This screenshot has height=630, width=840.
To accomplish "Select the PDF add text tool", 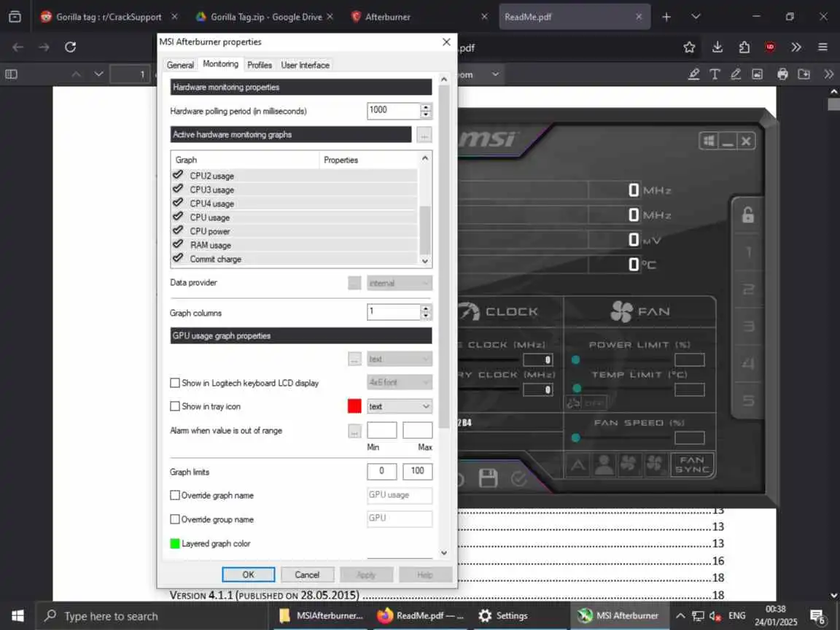I will pyautogui.click(x=715, y=74).
